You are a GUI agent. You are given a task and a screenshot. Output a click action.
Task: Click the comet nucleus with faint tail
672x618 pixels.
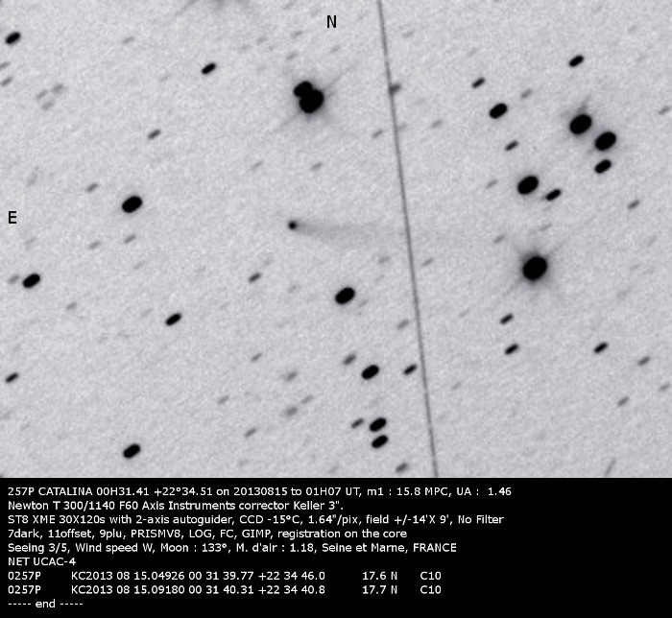(x=293, y=225)
